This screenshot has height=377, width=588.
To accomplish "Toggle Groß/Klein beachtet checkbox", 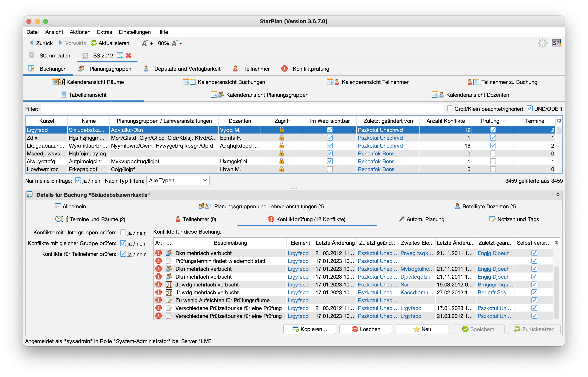I will [450, 109].
